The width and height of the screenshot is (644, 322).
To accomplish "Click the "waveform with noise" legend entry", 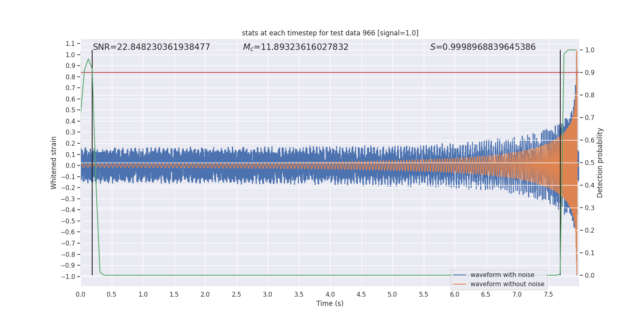I will point(502,275).
